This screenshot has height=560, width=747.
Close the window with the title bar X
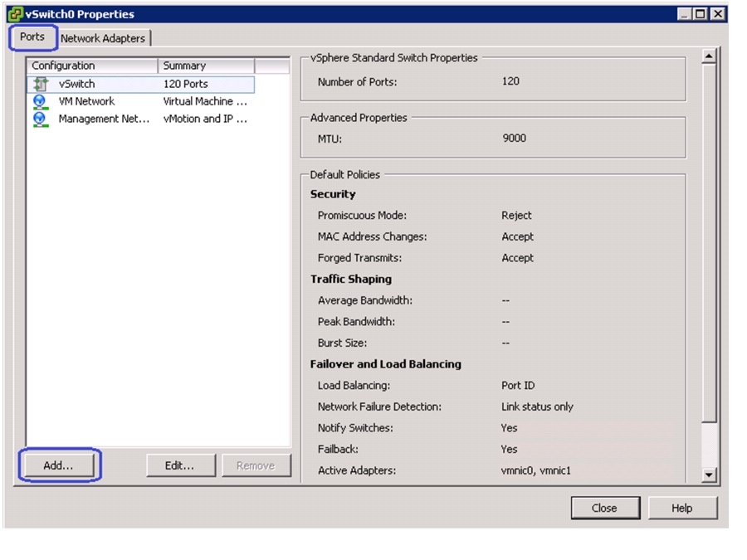click(718, 14)
